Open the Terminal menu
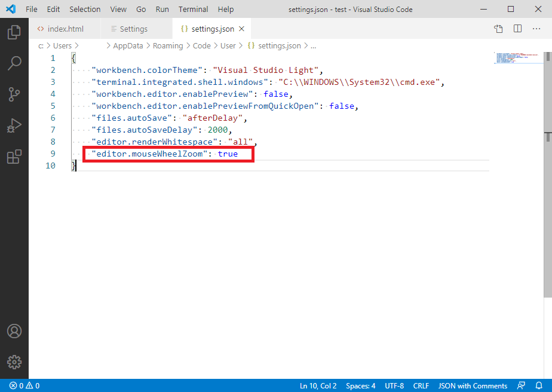The height and width of the screenshot is (392, 552). 194,9
